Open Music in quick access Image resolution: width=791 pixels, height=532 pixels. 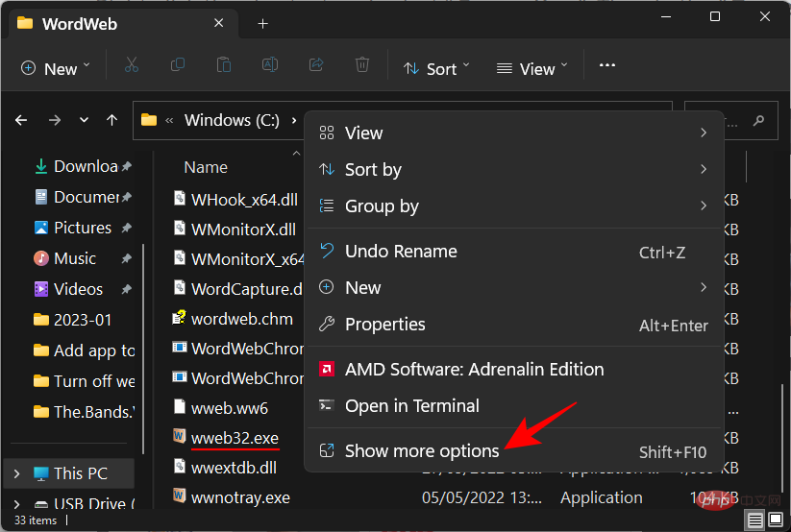point(85,258)
